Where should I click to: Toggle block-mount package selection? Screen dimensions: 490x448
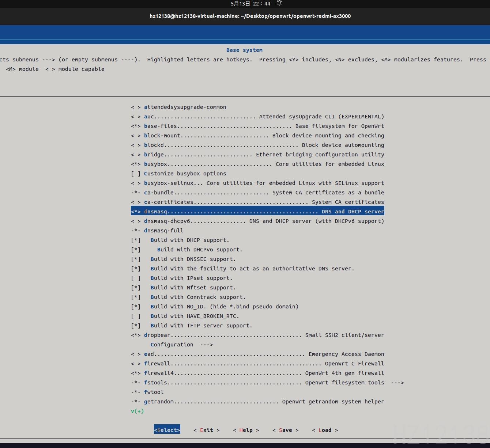point(257,136)
